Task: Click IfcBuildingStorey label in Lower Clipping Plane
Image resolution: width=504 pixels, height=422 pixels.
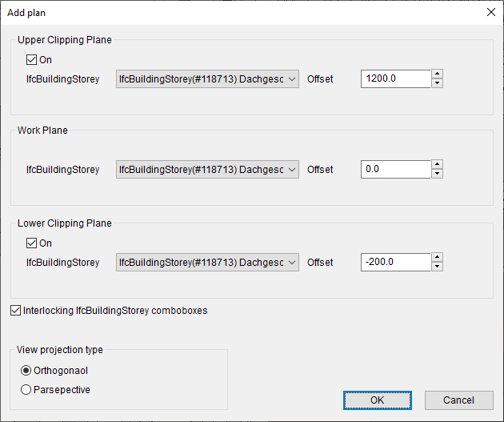Action: pyautogui.click(x=63, y=263)
